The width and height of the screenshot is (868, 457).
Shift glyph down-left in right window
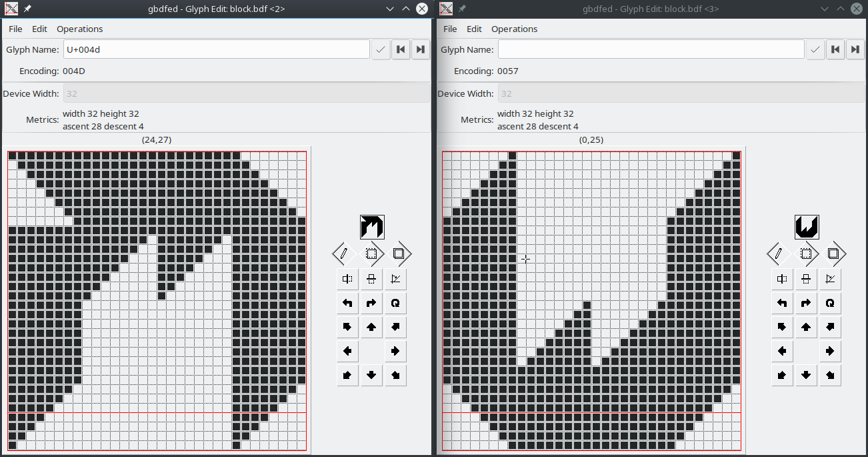(x=782, y=375)
